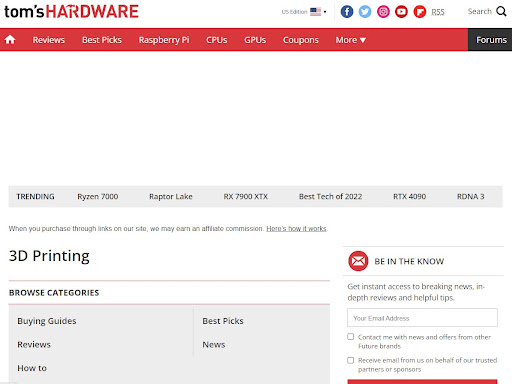512x384 pixels.
Task: Open the Raspberry Pi nav item
Action: (x=164, y=40)
